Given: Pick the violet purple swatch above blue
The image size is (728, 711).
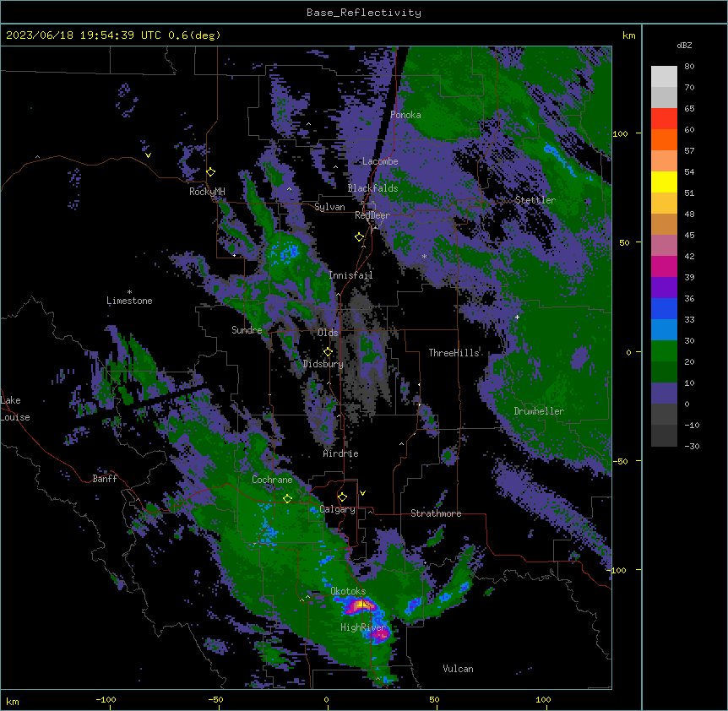Looking at the screenshot, I should pyautogui.click(x=664, y=287).
